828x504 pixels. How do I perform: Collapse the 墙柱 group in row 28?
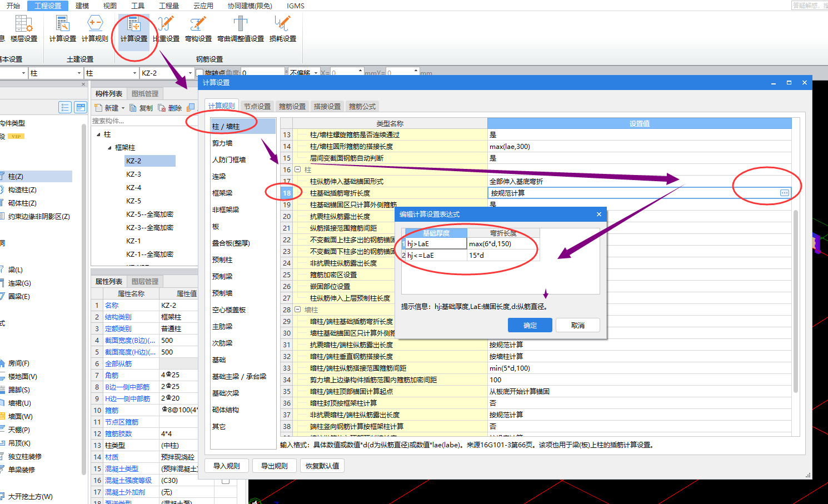pos(297,310)
